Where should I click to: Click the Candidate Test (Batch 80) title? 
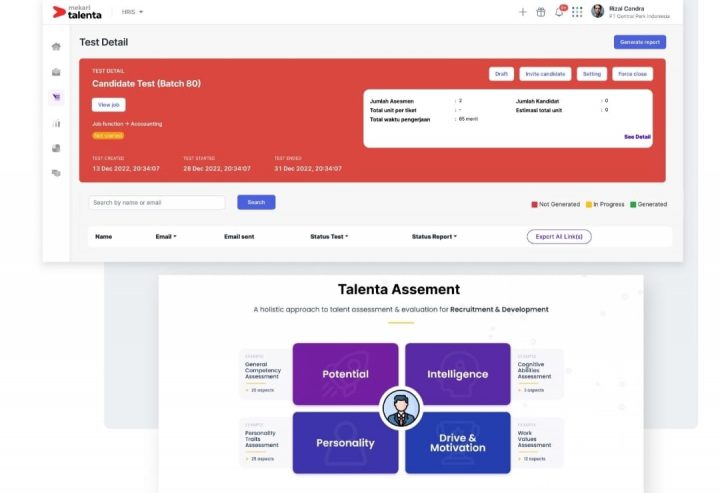click(x=146, y=84)
